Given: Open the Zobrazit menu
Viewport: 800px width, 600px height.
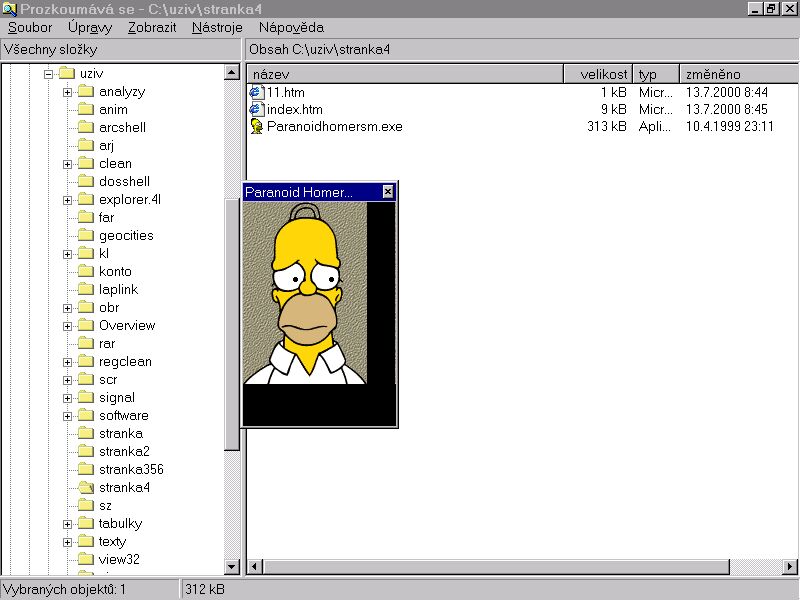Looking at the screenshot, I should pyautogui.click(x=152, y=28).
